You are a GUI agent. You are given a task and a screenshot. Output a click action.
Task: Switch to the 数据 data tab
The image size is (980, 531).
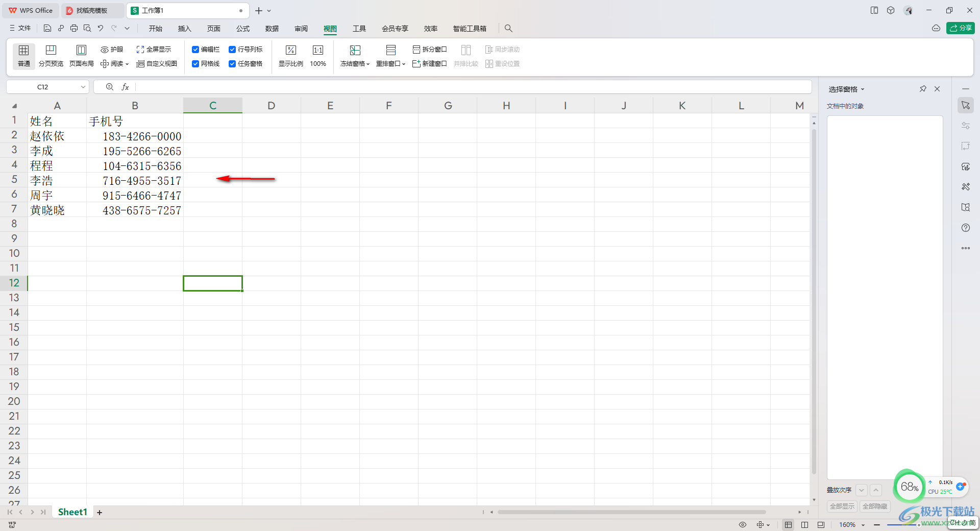272,29
